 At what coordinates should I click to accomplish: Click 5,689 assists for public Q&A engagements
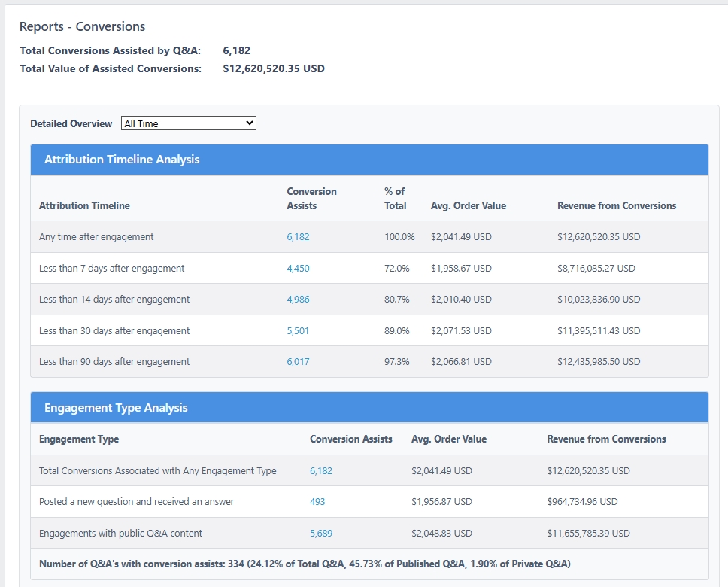coord(320,534)
